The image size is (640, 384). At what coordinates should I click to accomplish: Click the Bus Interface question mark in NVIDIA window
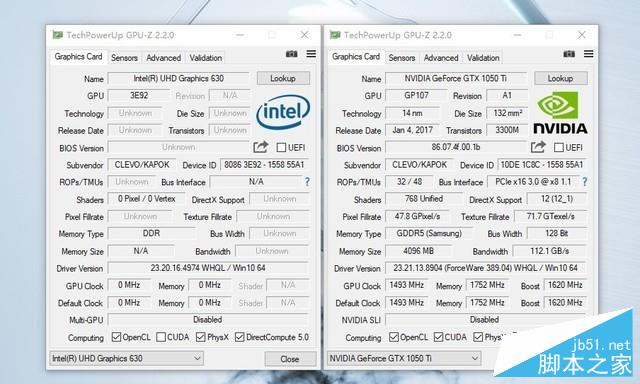[584, 182]
